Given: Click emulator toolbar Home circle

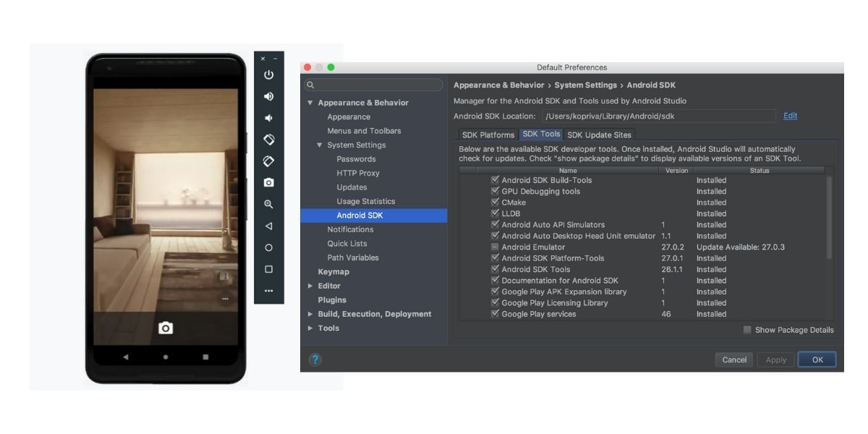Looking at the screenshot, I should tap(269, 247).
